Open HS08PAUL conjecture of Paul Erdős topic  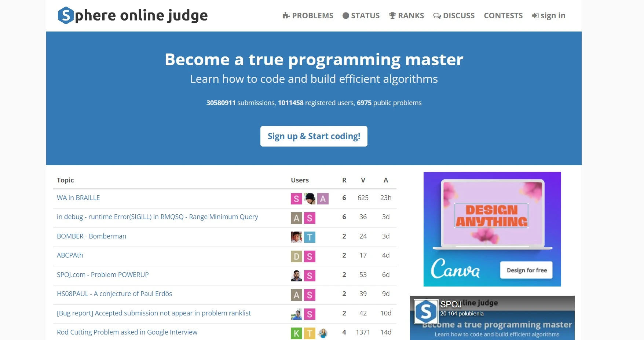click(x=114, y=294)
